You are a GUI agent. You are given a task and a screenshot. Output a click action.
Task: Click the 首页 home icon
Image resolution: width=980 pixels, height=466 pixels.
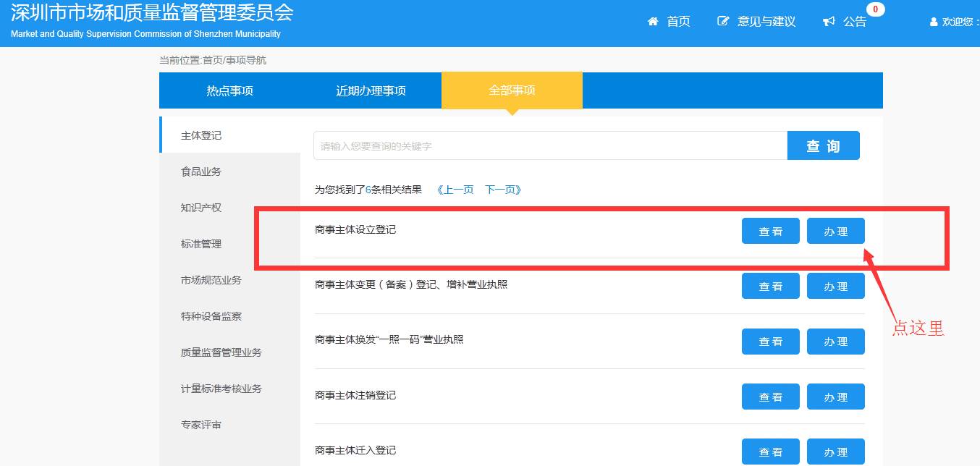(653, 21)
